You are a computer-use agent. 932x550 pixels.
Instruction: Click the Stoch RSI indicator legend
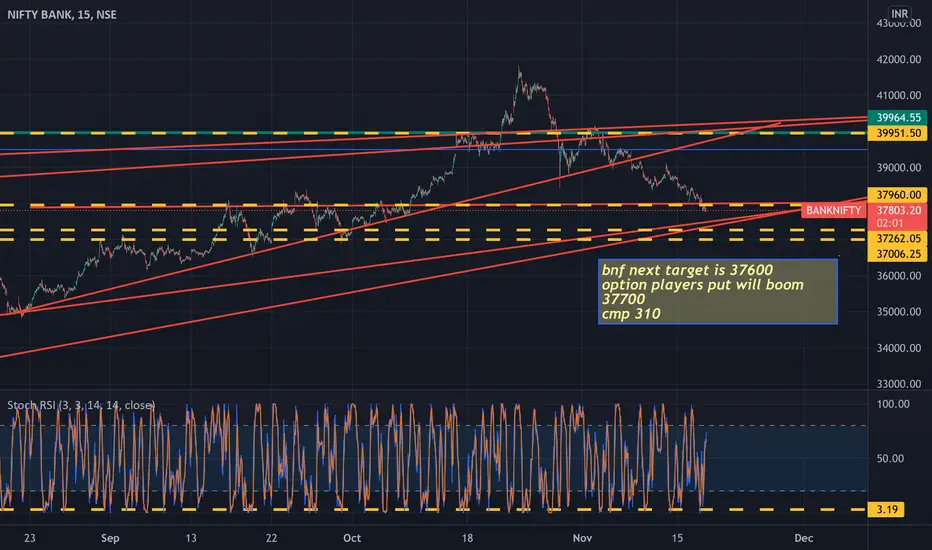point(81,405)
